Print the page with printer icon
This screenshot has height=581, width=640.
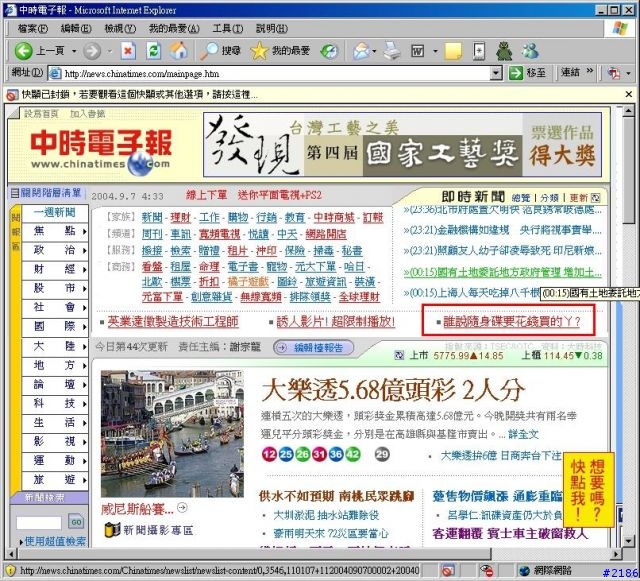392,51
